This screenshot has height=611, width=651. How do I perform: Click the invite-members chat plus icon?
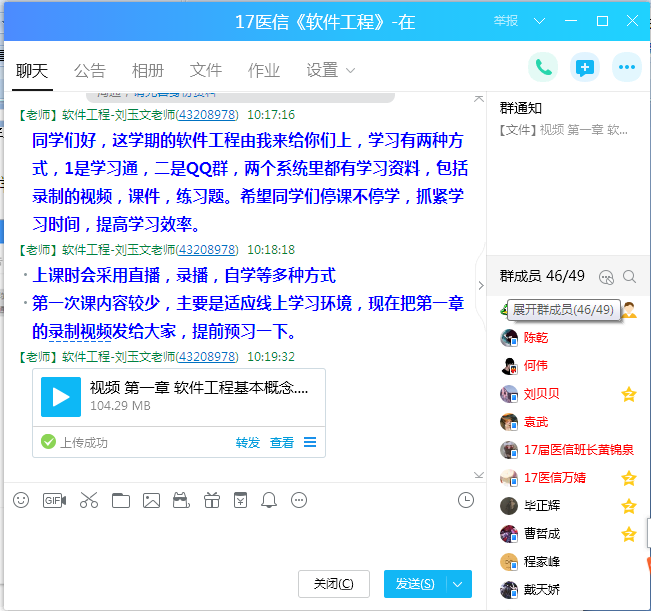coord(585,67)
